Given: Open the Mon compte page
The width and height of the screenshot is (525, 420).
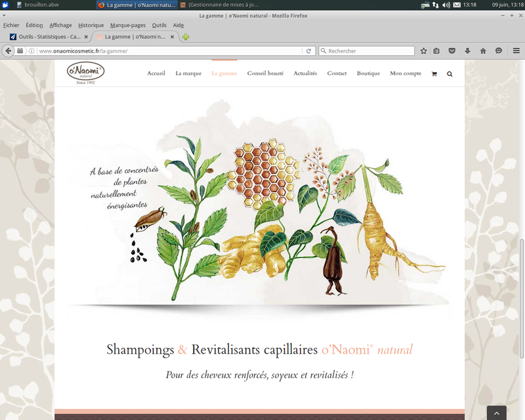Looking at the screenshot, I should point(406,73).
